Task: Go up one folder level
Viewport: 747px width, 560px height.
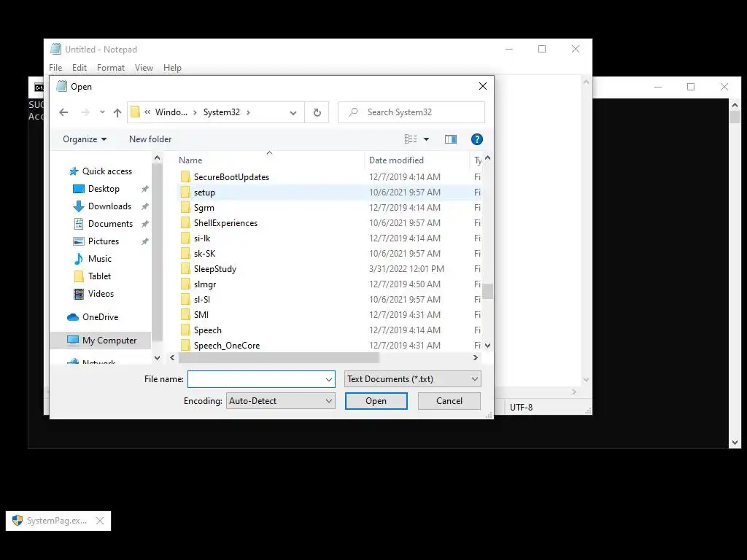Action: (x=117, y=112)
